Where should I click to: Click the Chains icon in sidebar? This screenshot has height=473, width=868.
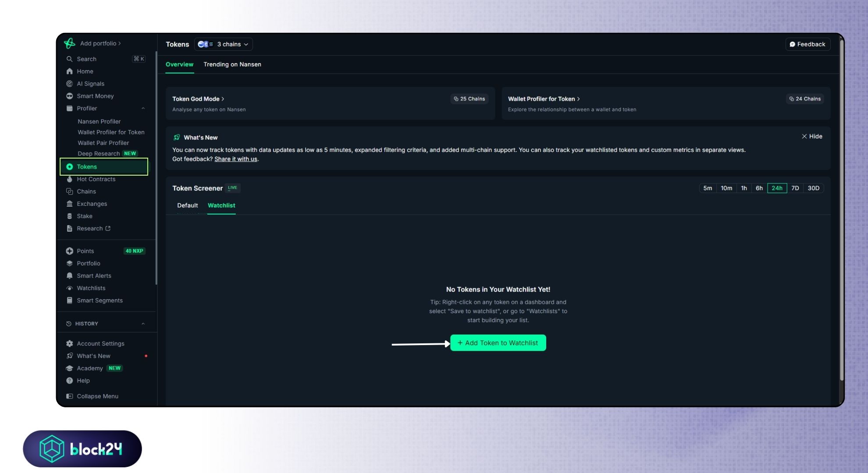[69, 191]
